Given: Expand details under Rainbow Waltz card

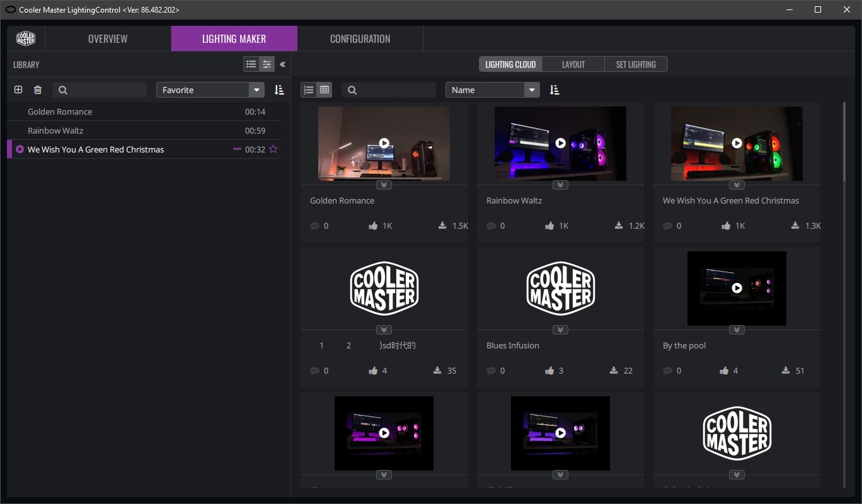Looking at the screenshot, I should (x=560, y=185).
